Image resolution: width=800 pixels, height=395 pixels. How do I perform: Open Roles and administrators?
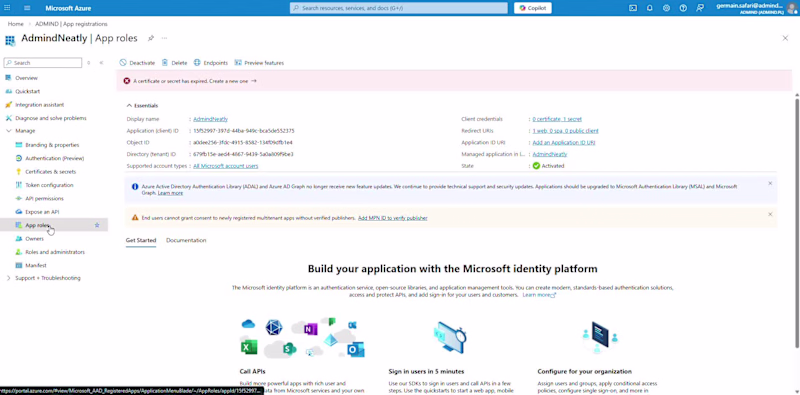[x=55, y=252]
